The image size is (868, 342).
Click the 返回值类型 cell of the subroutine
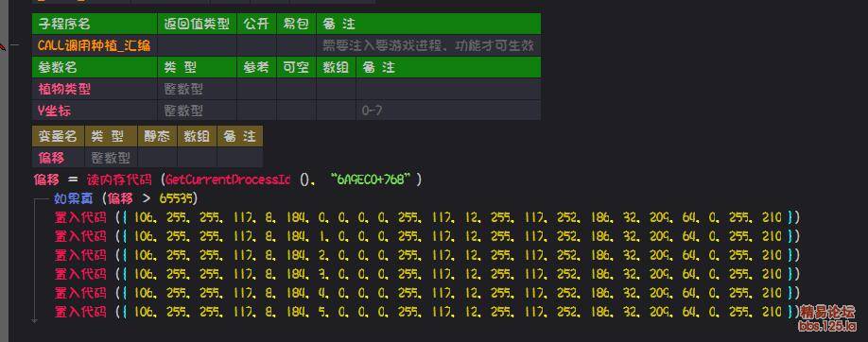coord(197,45)
